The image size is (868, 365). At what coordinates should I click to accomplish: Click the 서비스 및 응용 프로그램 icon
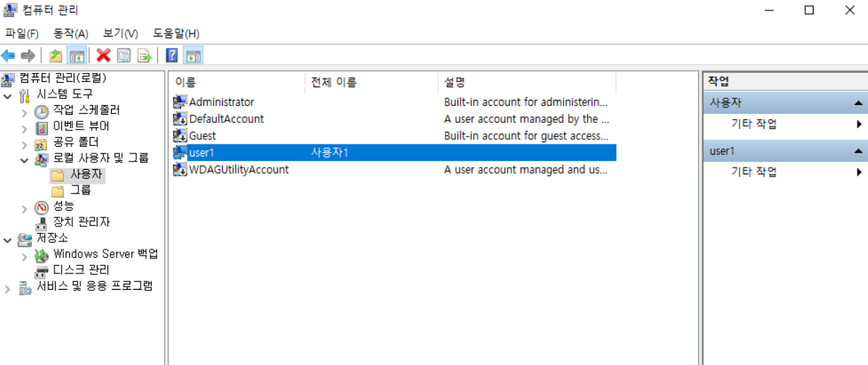tap(25, 288)
